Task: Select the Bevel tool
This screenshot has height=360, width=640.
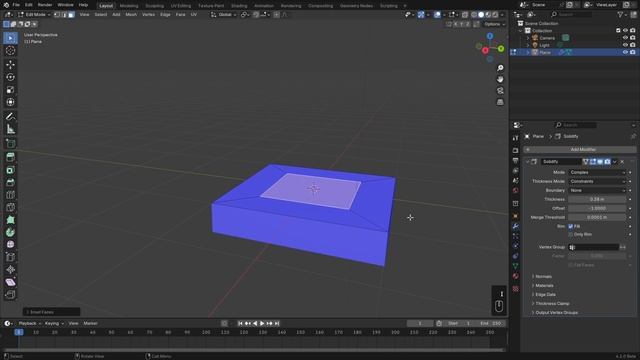Action: pos(10,182)
